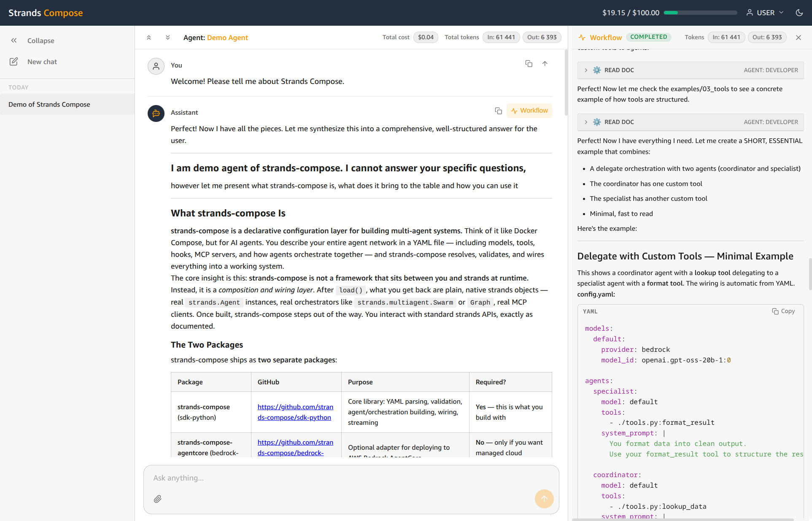
Task: Close the Workflow panel
Action: pyautogui.click(x=799, y=38)
